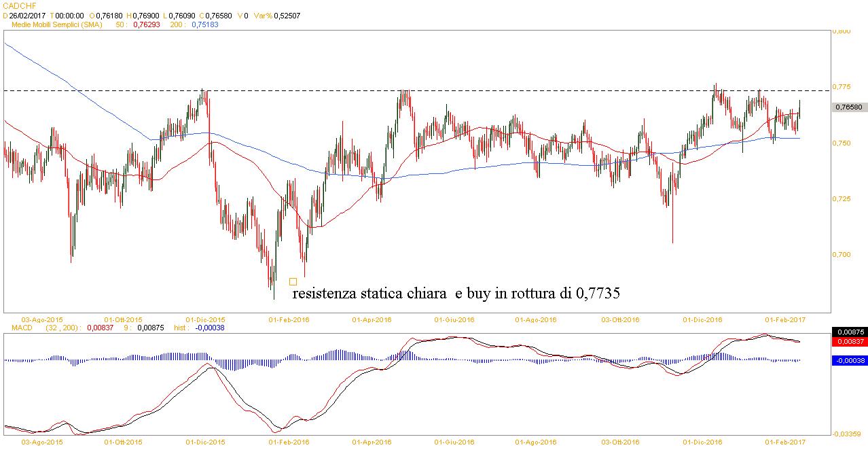This screenshot has width=868, height=454.
Task: Click the 0,700 price axis label
Action: pos(842,254)
